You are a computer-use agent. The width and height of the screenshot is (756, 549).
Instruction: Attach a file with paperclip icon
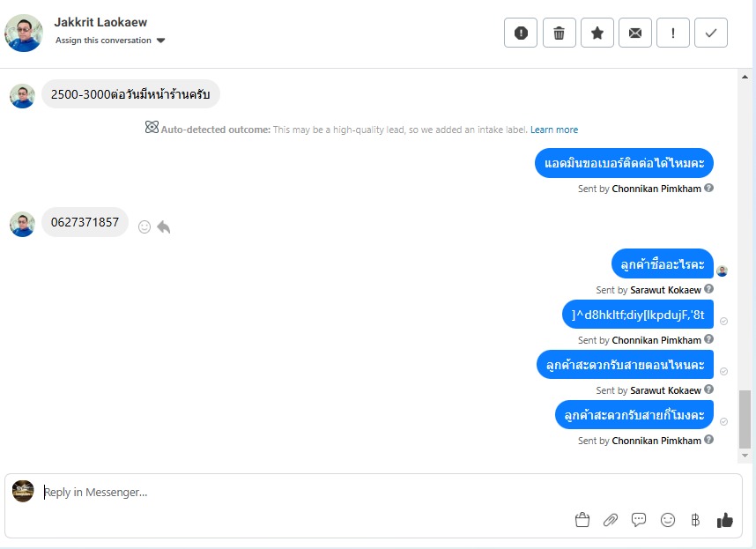[611, 520]
